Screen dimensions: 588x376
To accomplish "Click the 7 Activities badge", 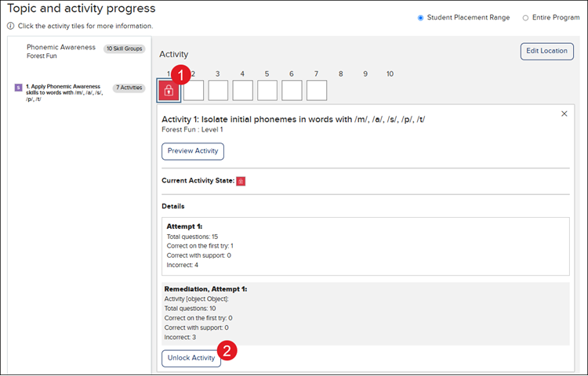I will pos(129,88).
